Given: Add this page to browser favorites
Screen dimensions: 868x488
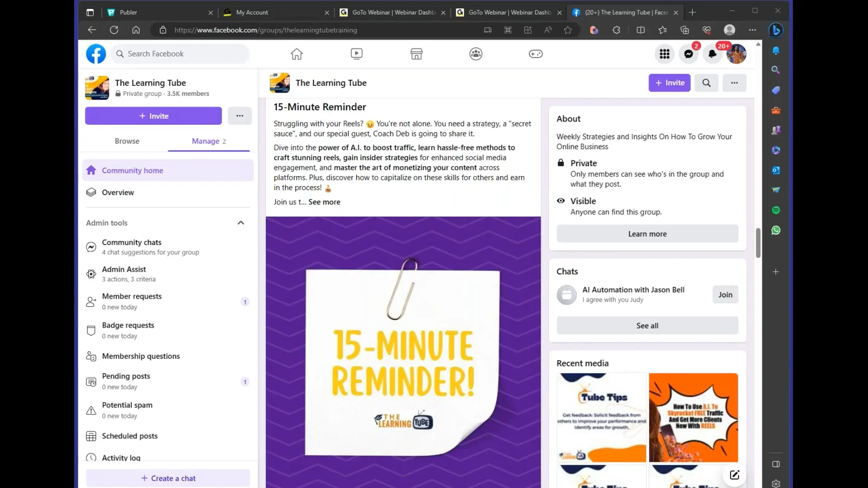Looking at the screenshot, I should tap(568, 30).
